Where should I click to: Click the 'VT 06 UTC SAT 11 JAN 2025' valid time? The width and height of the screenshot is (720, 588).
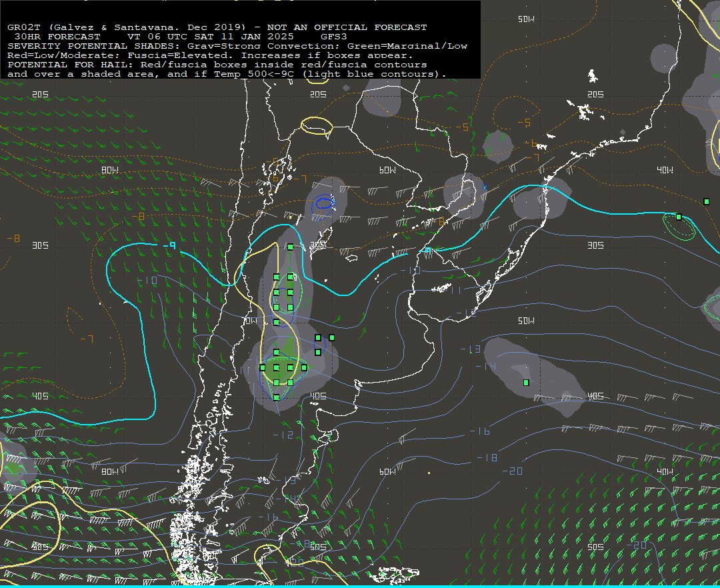(210, 36)
